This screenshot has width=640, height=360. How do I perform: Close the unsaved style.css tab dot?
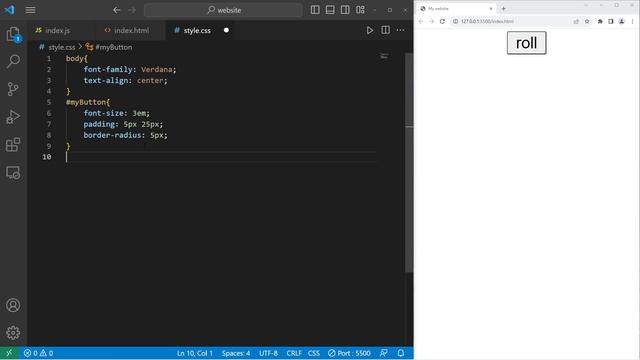pos(226,30)
